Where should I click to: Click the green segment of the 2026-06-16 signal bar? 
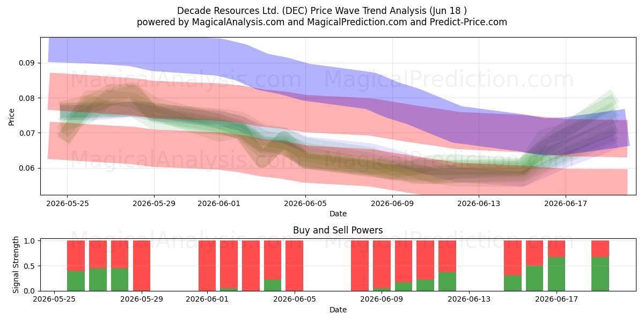coord(535,278)
